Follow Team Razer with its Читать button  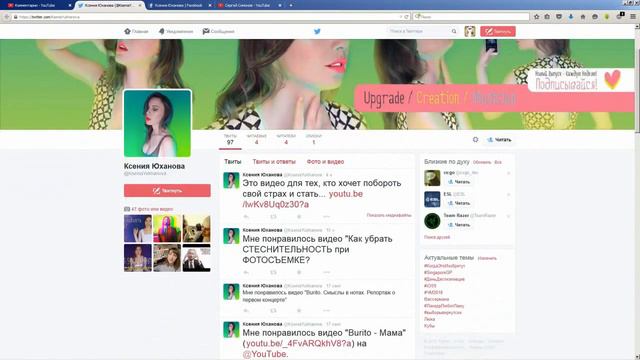point(458,225)
